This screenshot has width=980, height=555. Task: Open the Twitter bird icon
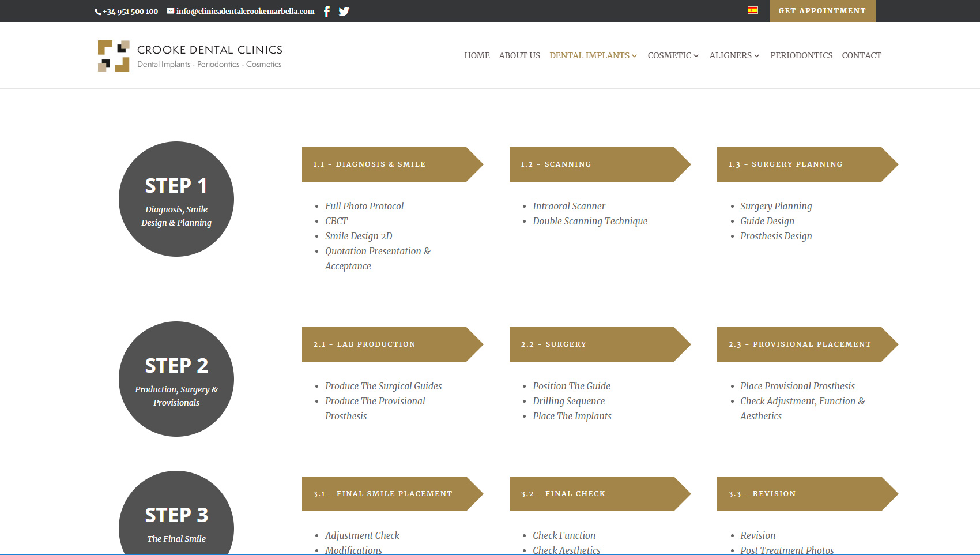344,12
